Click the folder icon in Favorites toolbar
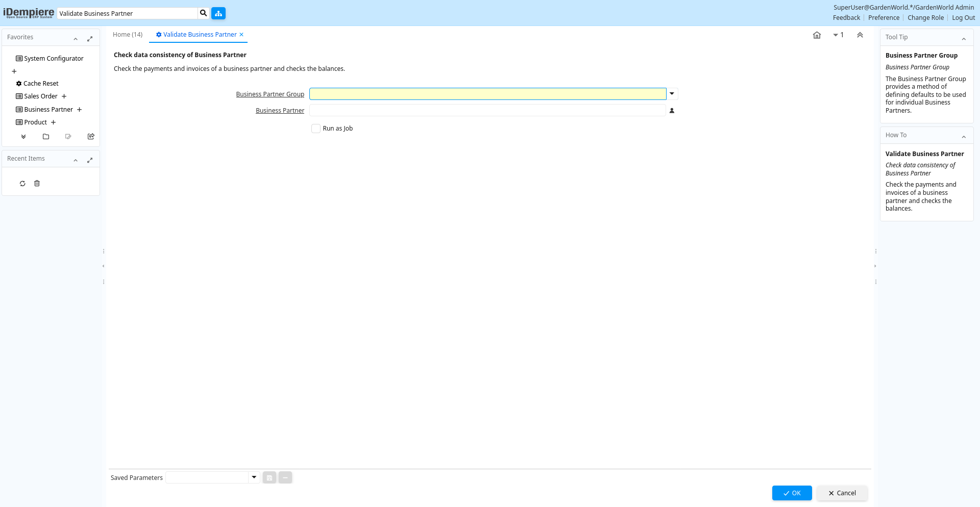The height and width of the screenshot is (507, 980). (x=46, y=137)
